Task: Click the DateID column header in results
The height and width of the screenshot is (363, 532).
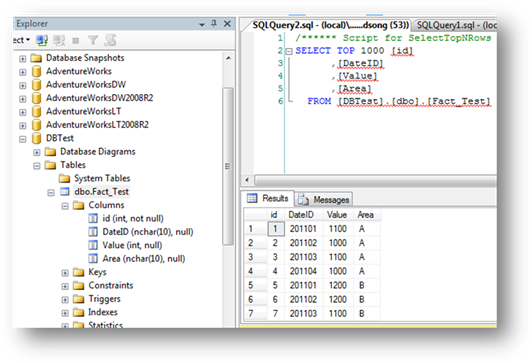Action: point(301,215)
